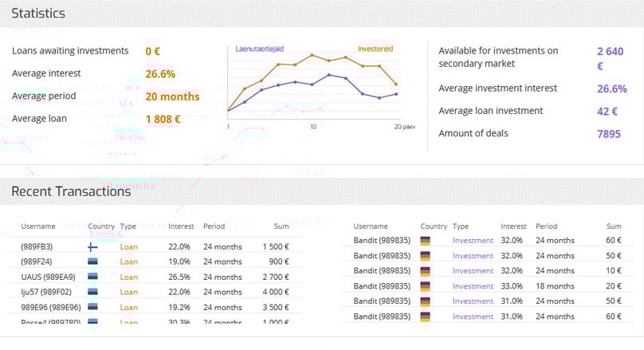Click the 42 € average loan investment value
The height and width of the screenshot is (350, 644).
pos(607,112)
